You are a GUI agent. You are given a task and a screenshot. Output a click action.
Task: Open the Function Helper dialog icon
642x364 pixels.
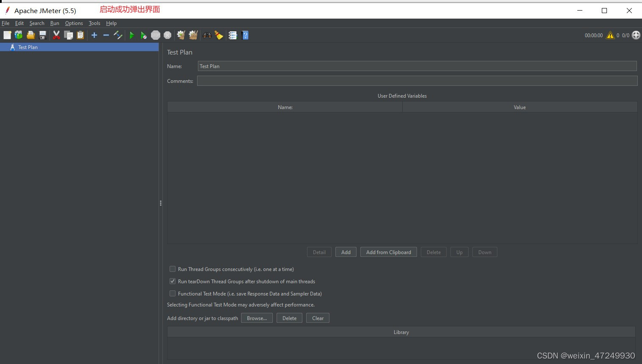click(233, 35)
